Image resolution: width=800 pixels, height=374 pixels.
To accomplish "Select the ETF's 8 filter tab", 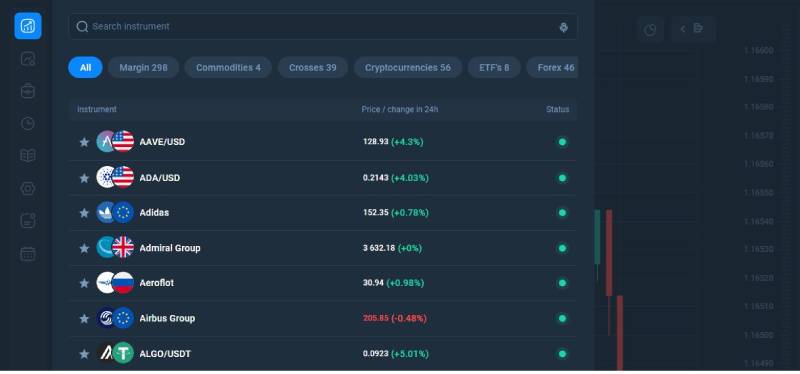I will pos(494,67).
